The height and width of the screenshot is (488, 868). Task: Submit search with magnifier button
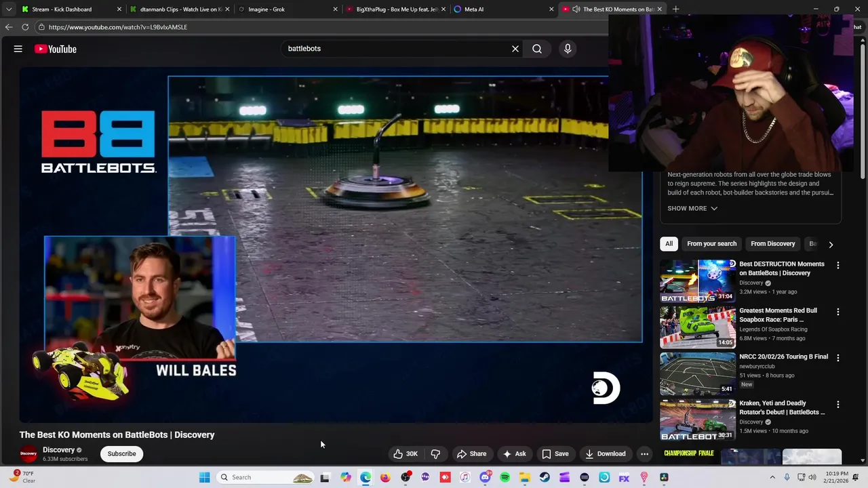[537, 49]
